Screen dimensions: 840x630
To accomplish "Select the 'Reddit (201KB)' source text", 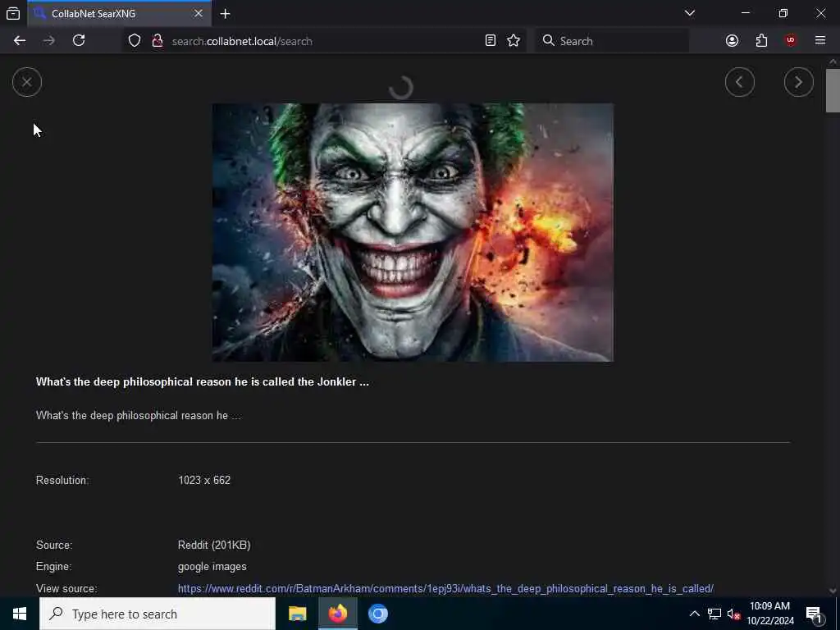I will point(214,545).
